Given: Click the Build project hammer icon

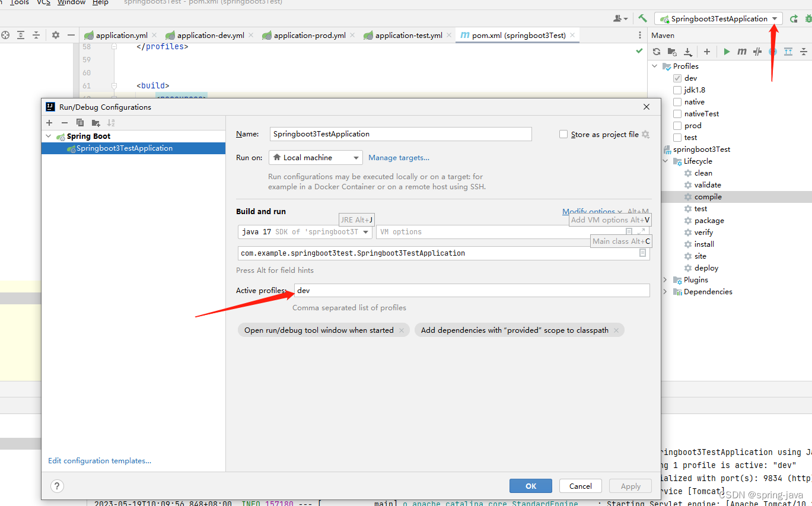Looking at the screenshot, I should (642, 18).
